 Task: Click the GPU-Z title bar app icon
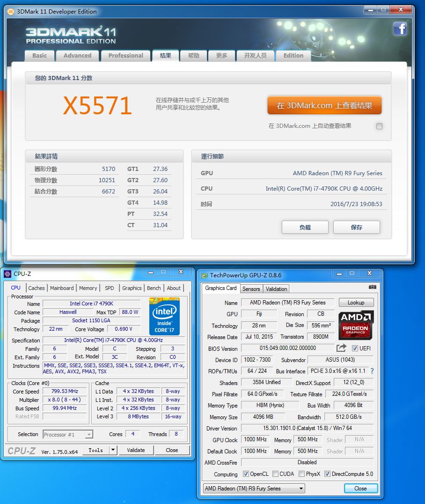(x=205, y=275)
